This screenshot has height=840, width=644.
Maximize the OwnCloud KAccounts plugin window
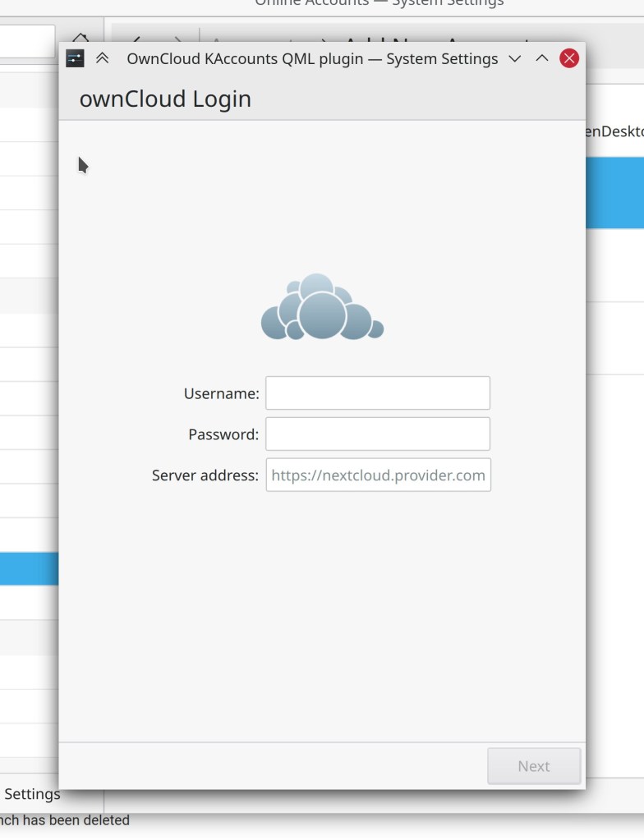[542, 58]
